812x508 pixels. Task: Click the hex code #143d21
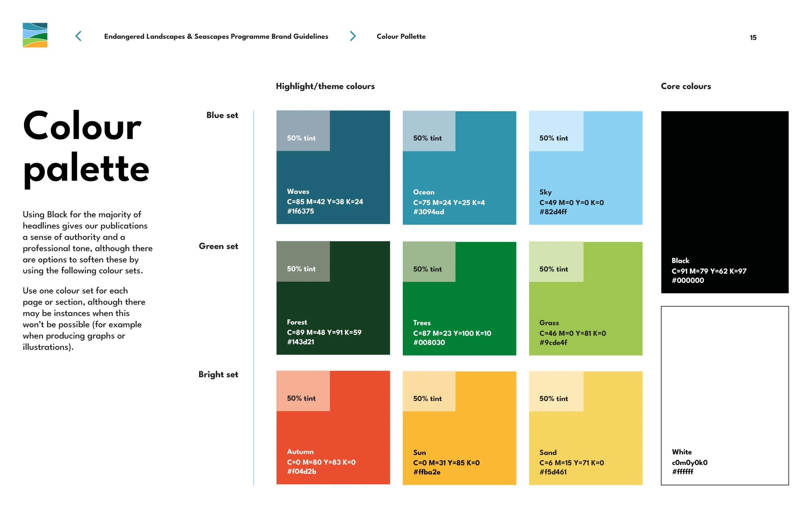coord(300,342)
